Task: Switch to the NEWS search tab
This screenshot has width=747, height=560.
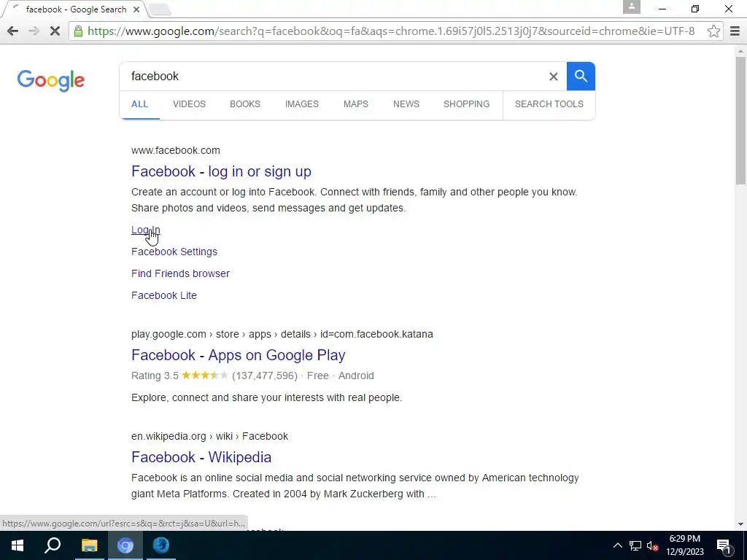Action: 406,104
